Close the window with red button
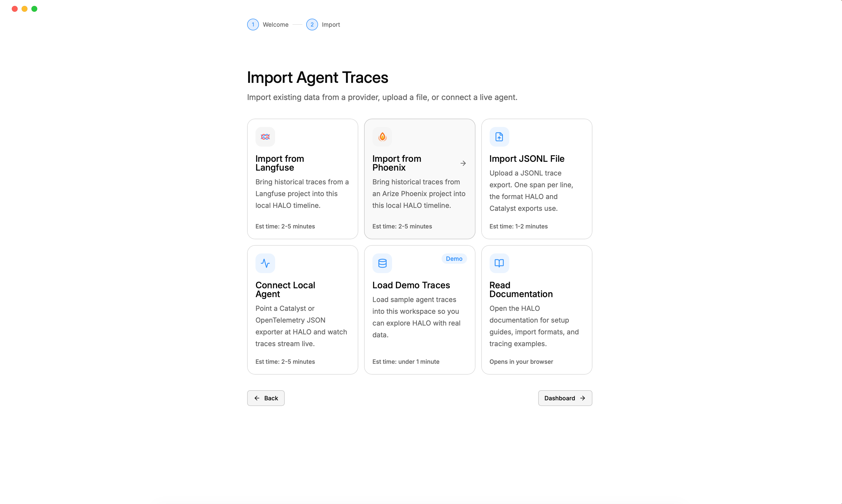The width and height of the screenshot is (842, 504). (15, 9)
